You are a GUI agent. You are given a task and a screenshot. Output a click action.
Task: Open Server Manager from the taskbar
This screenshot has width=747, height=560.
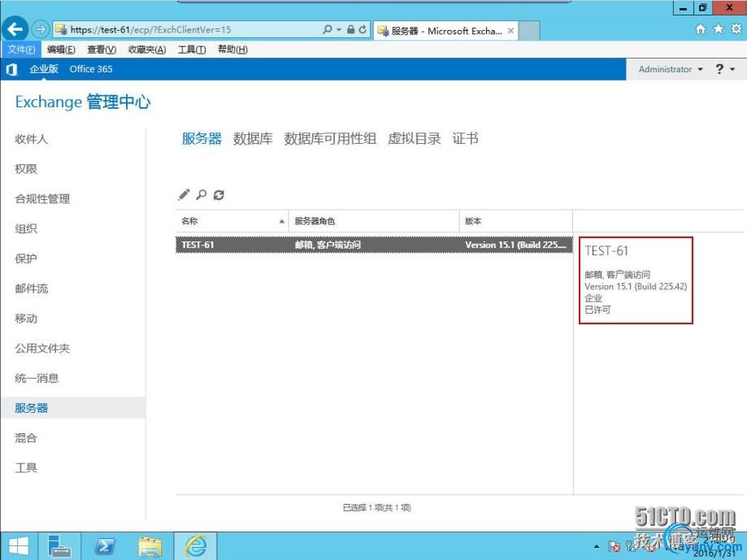point(59,546)
